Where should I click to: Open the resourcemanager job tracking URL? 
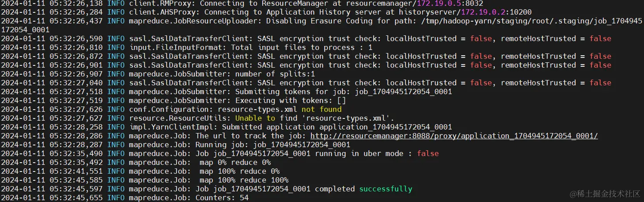454,136
